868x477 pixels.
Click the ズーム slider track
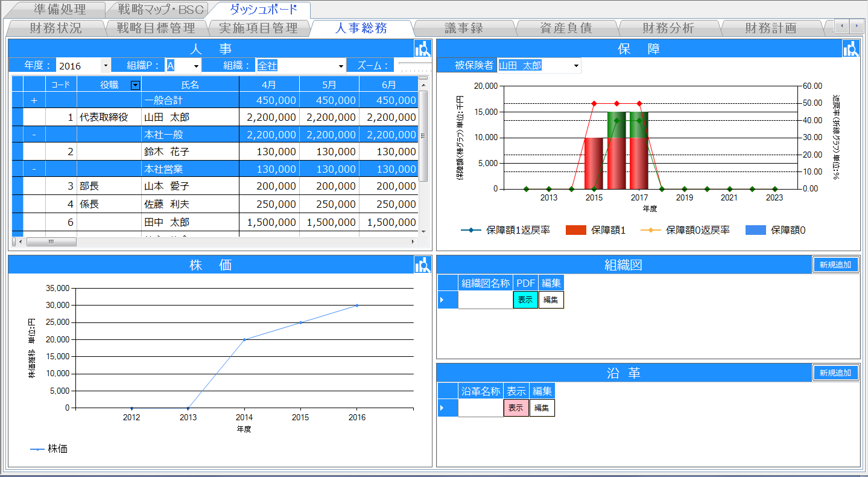pyautogui.click(x=414, y=65)
